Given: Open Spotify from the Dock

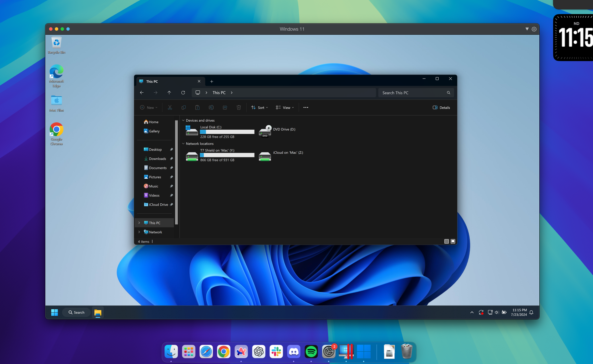Looking at the screenshot, I should tap(311, 351).
